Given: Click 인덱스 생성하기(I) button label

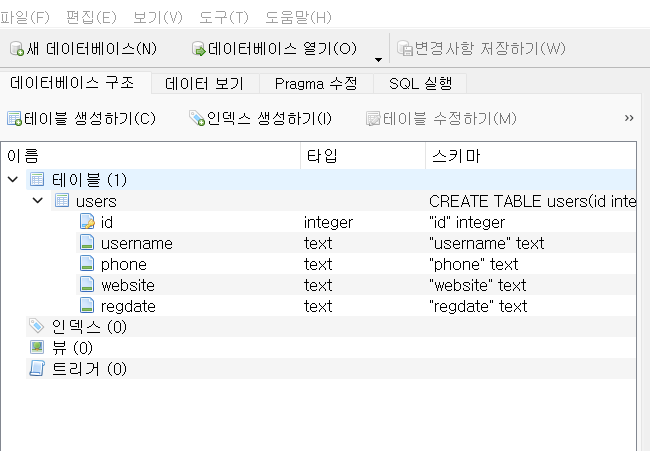Looking at the screenshot, I should (x=269, y=119).
